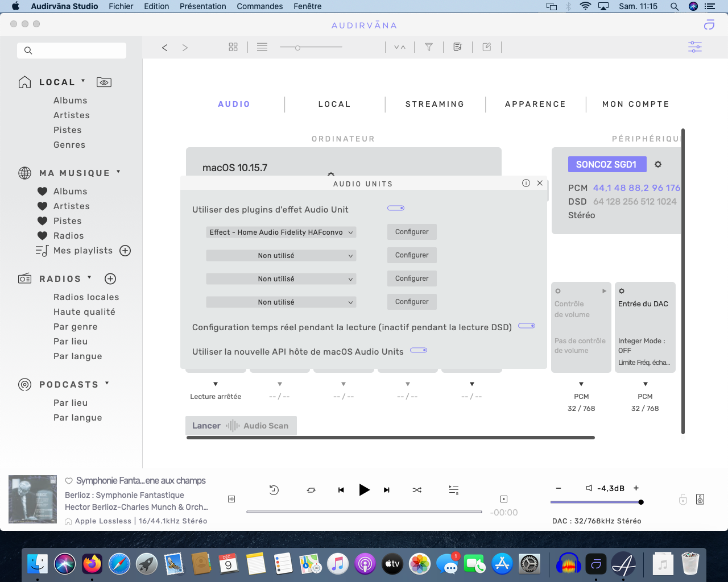Click the replay/rewind icon
The image size is (728, 582).
tap(274, 490)
